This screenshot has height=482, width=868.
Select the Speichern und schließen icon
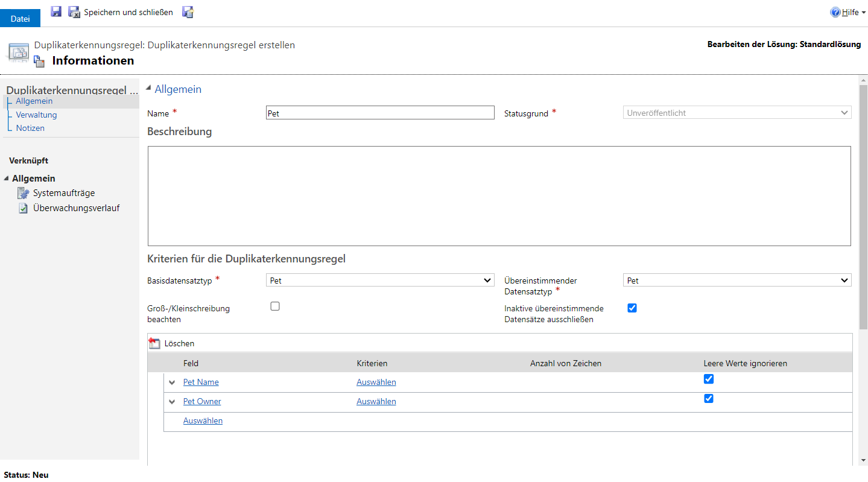[x=74, y=12]
